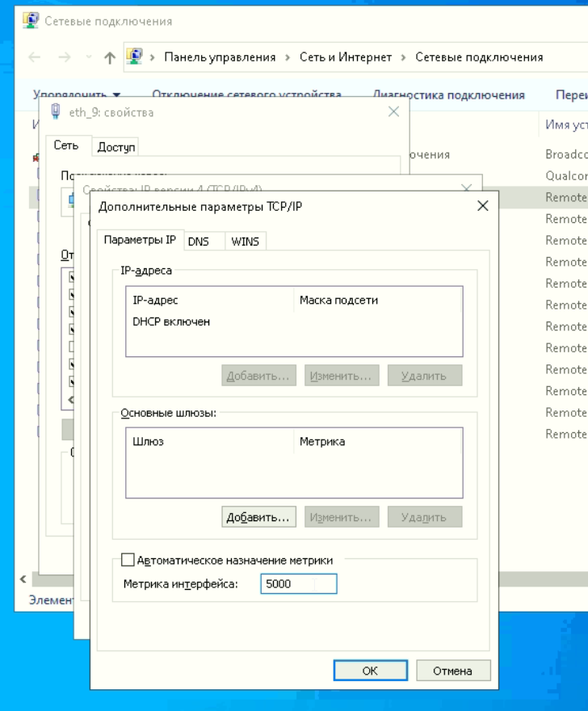The height and width of the screenshot is (711, 588).
Task: Click the forward arrow in Explorer
Action: 63,57
